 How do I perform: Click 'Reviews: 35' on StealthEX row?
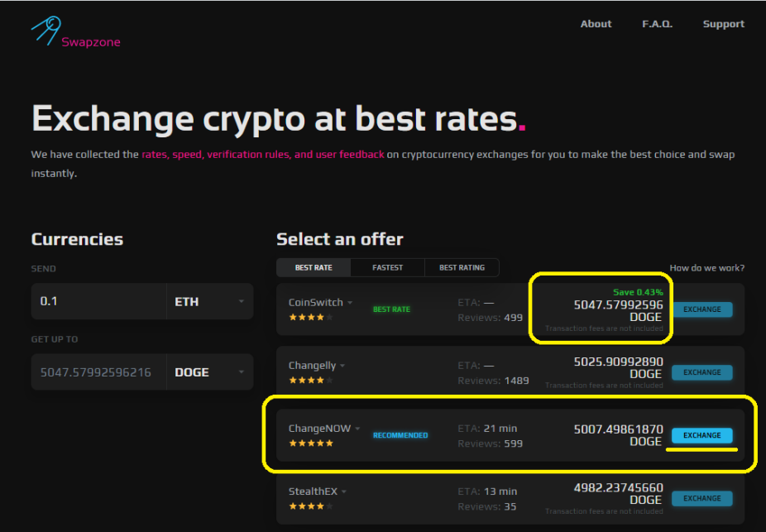[487, 506]
